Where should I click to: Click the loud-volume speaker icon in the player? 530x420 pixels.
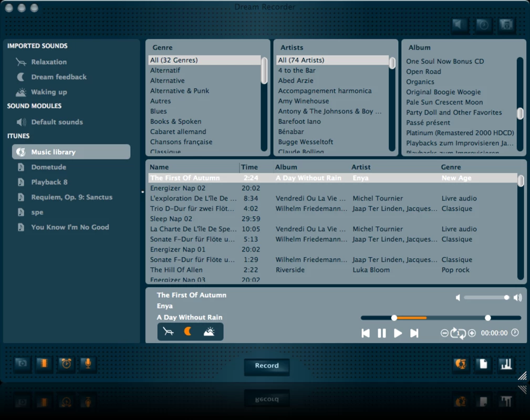click(517, 298)
